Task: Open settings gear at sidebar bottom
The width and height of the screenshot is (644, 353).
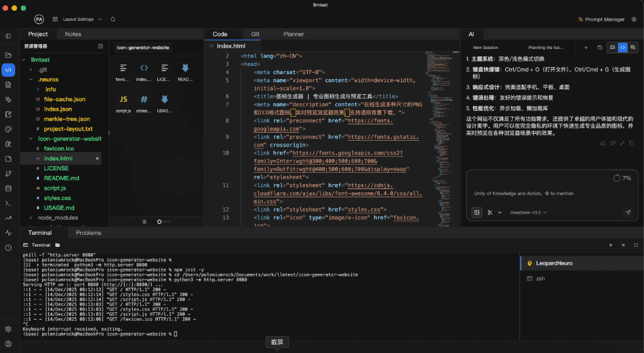Action: (x=8, y=329)
